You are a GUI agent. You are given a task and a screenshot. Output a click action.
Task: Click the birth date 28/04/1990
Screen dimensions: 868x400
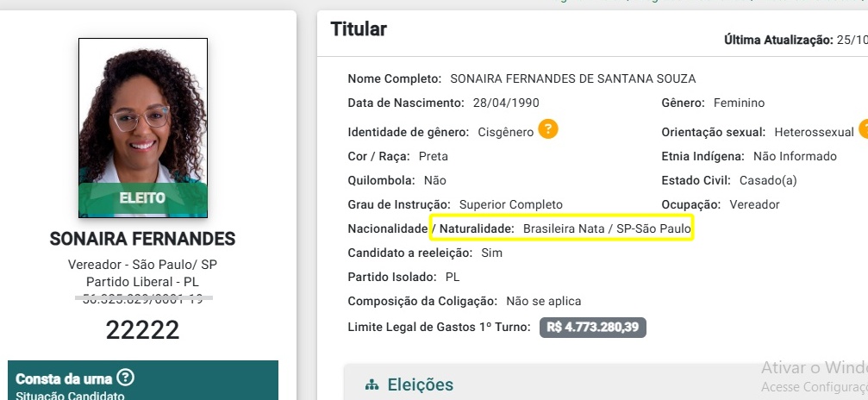[506, 103]
